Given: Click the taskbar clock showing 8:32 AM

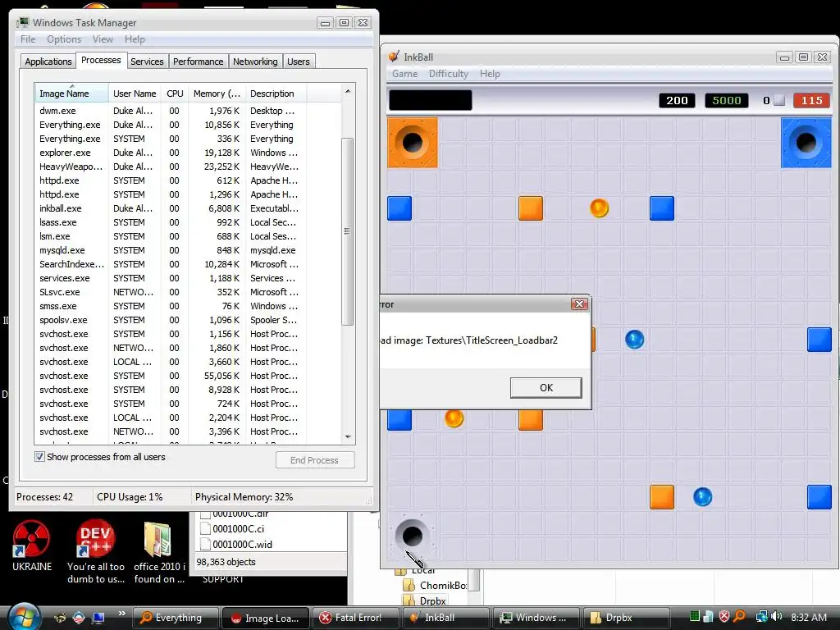Looking at the screenshot, I should [808, 617].
